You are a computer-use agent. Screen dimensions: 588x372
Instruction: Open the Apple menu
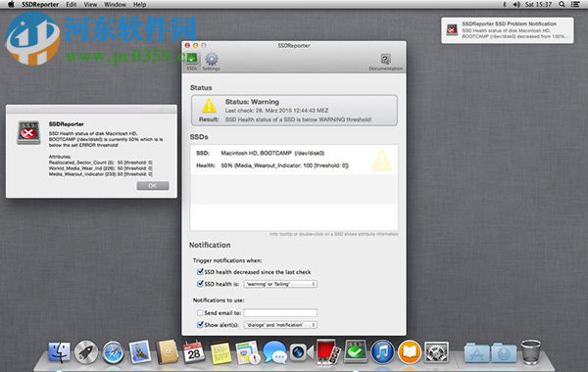click(11, 5)
